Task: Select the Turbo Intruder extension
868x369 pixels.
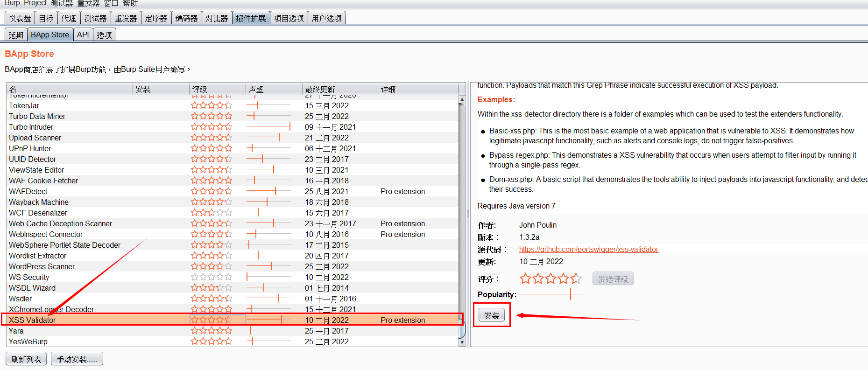Action: [233, 127]
